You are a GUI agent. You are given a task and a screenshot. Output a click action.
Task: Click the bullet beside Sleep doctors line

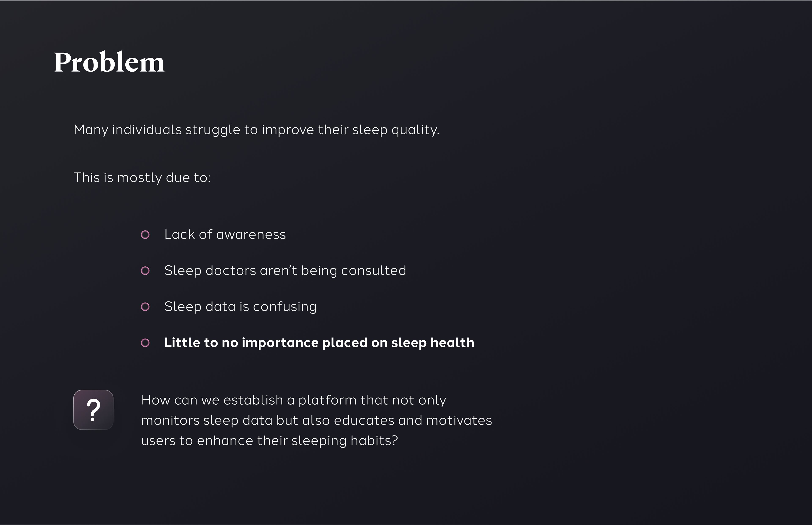pyautogui.click(x=145, y=271)
